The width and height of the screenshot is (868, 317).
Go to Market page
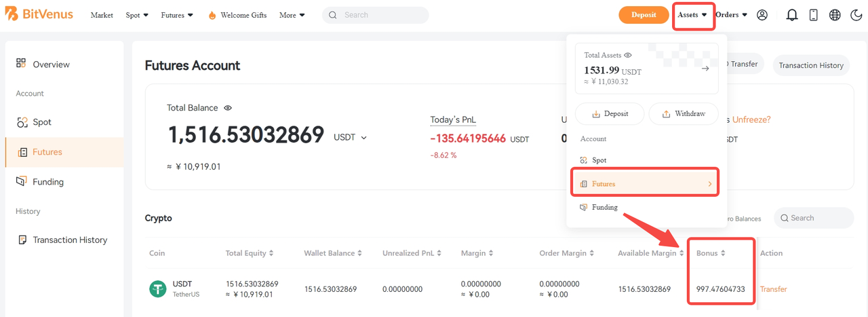coord(102,15)
